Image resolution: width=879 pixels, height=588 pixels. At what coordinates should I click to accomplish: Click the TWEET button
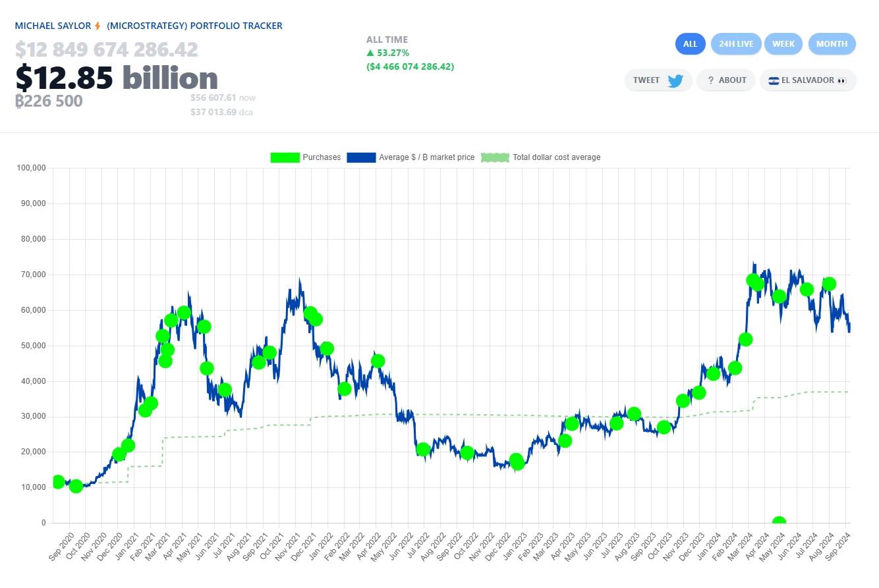[x=658, y=80]
